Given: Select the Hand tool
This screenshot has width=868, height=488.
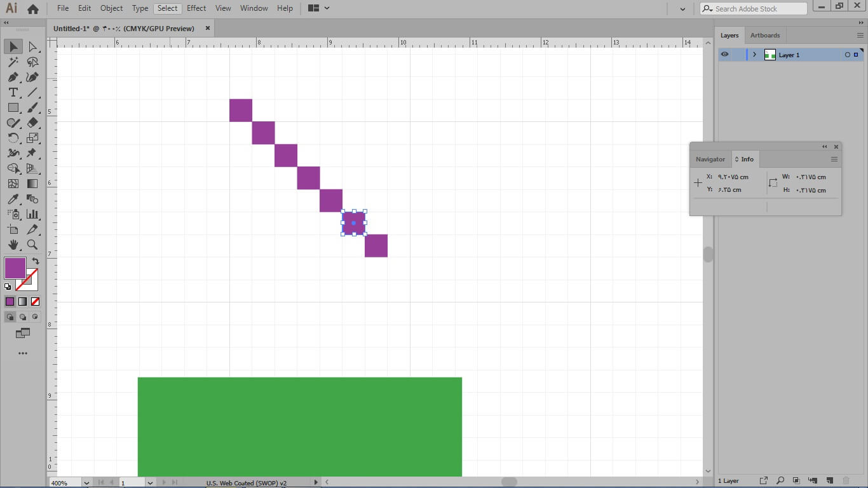Looking at the screenshot, I should coord(13,245).
